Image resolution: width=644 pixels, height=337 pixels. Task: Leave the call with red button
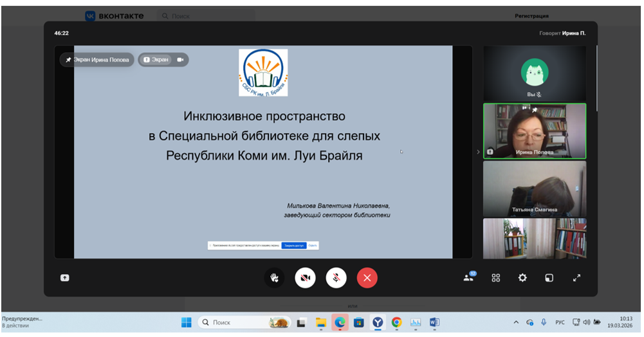coord(367,278)
